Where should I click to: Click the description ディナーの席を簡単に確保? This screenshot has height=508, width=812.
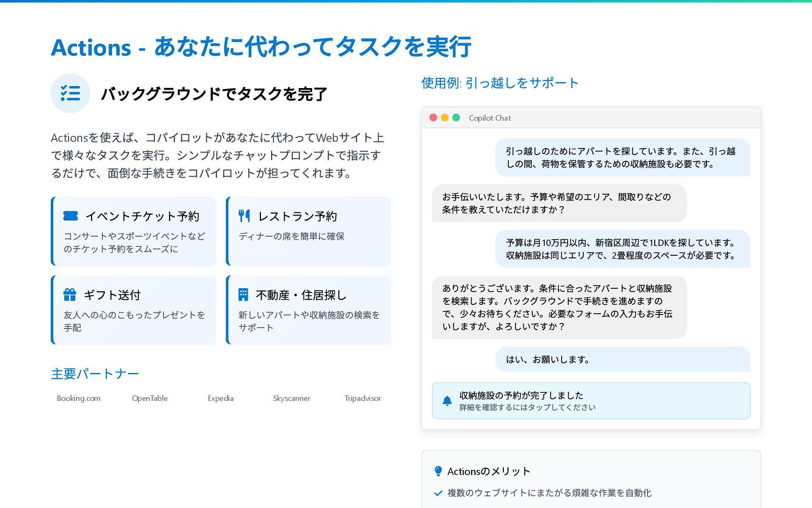(292, 236)
